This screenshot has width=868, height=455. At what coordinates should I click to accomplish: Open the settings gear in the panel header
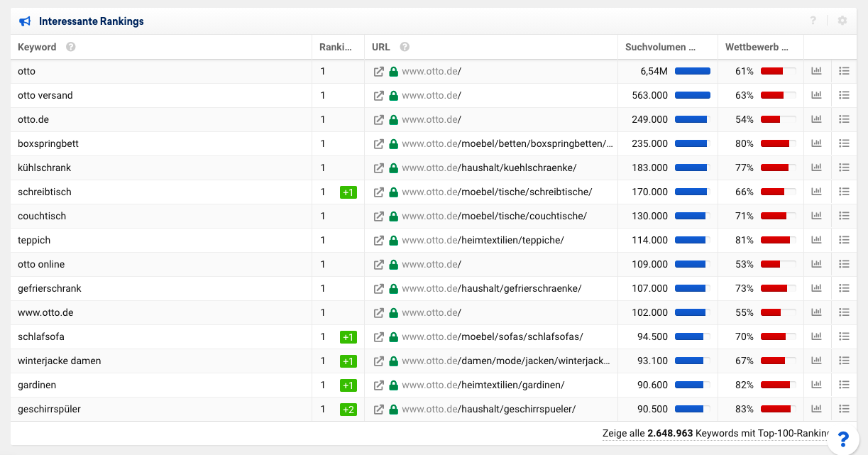tap(842, 21)
